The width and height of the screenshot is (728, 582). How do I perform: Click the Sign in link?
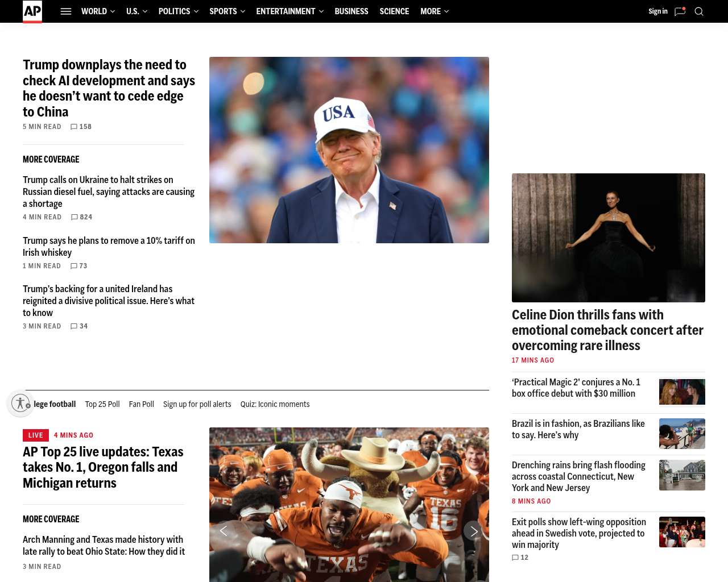click(658, 11)
